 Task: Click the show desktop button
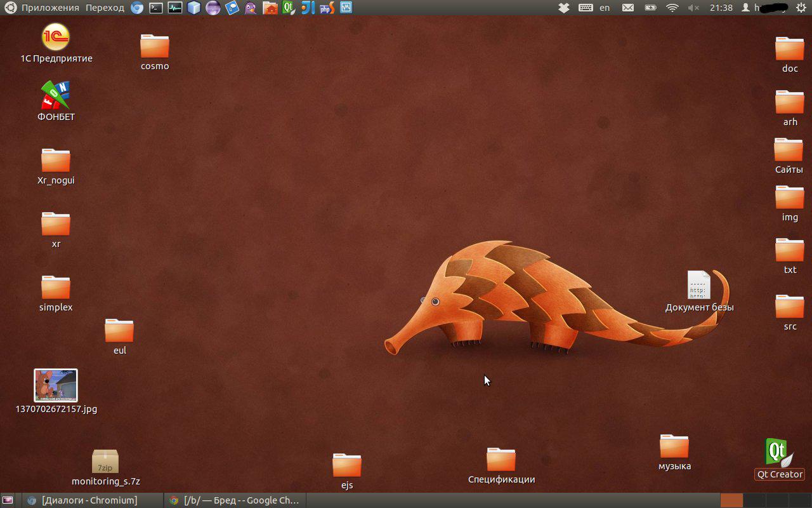click(x=8, y=500)
